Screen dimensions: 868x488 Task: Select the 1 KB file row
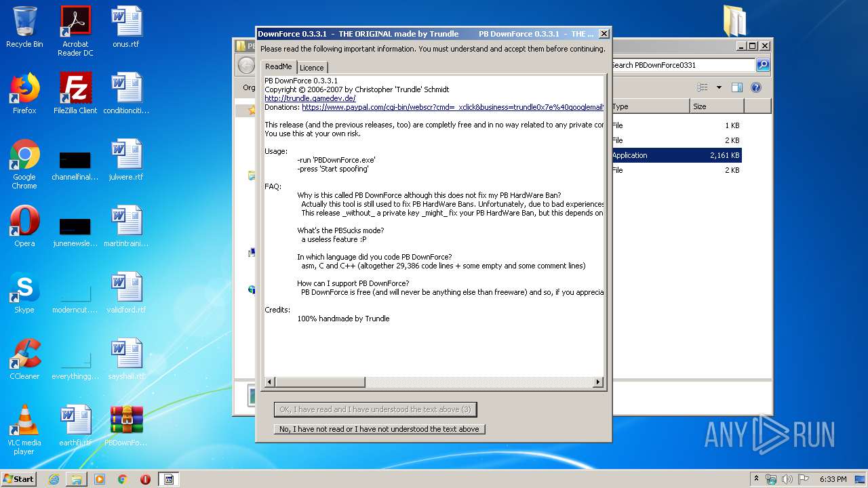pyautogui.click(x=675, y=125)
